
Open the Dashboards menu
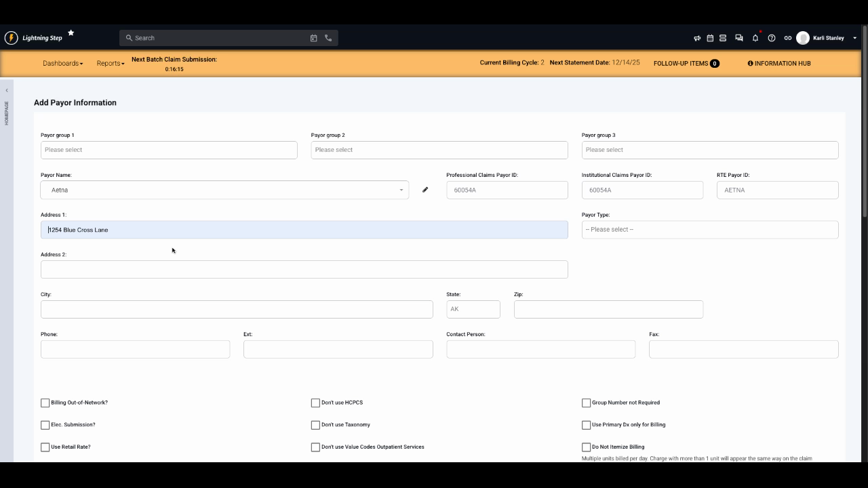coord(63,63)
